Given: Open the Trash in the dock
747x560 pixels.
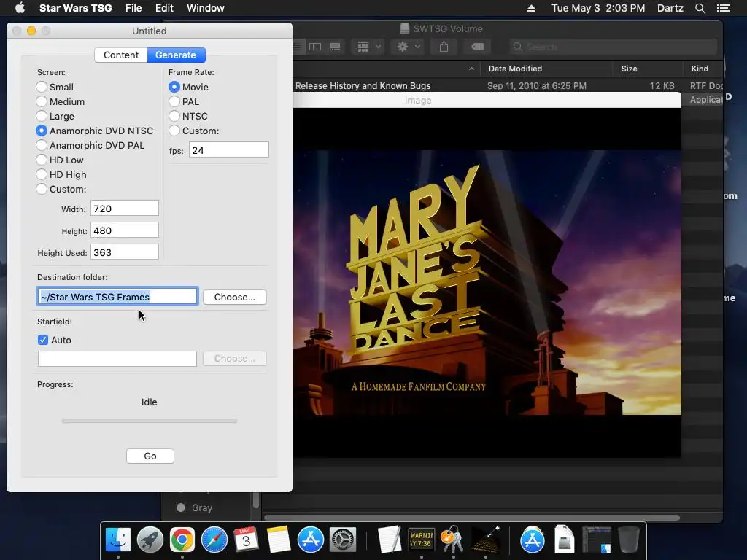Looking at the screenshot, I should (x=628, y=540).
